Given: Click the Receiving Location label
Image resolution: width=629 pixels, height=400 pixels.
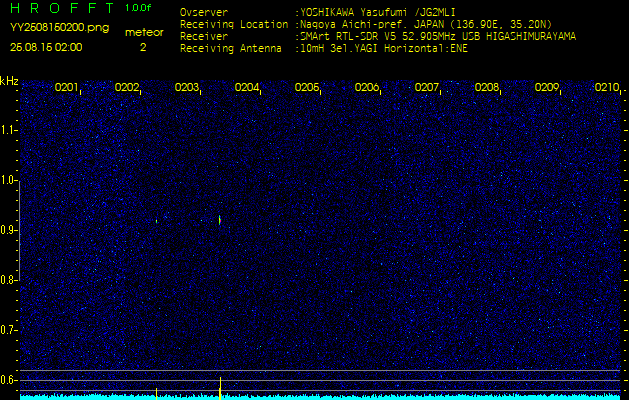Looking at the screenshot, I should click(234, 24).
